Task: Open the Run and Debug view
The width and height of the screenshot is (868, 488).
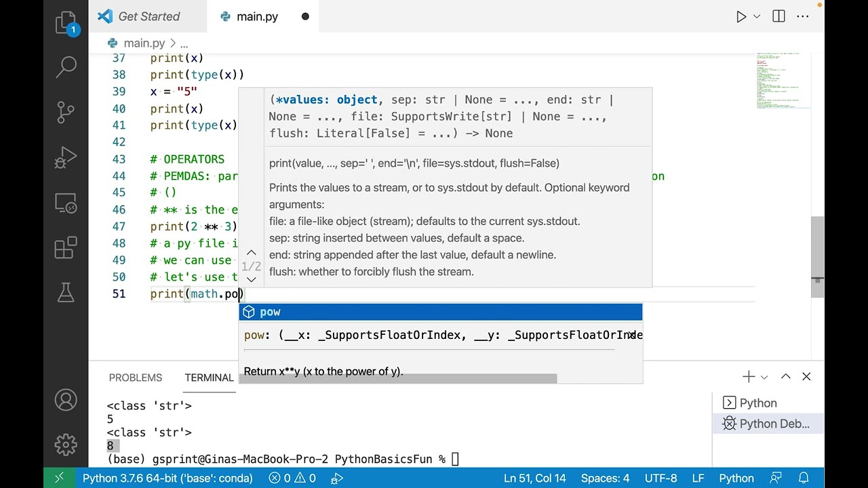Action: click(66, 158)
